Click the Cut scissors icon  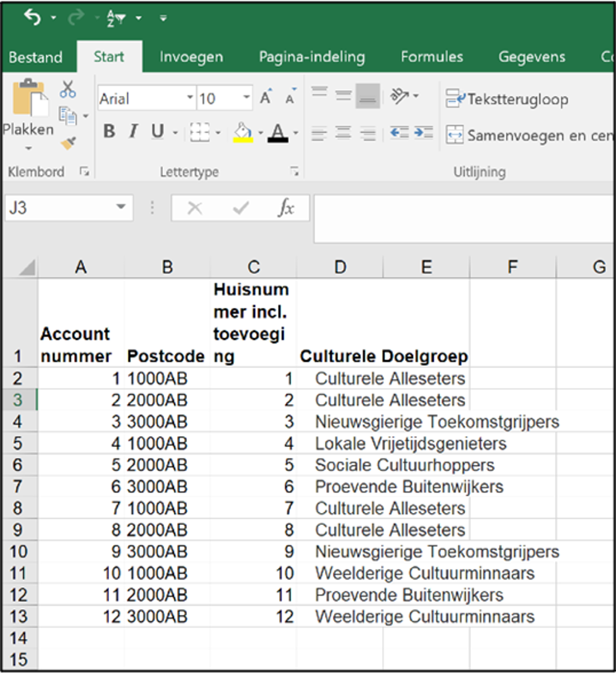67,90
